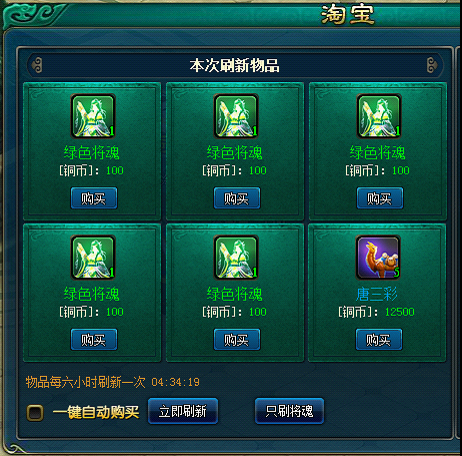Screen dimensions: 462x456
Task: Click the first 绿色将魂 icon in top row
Action: (x=93, y=116)
